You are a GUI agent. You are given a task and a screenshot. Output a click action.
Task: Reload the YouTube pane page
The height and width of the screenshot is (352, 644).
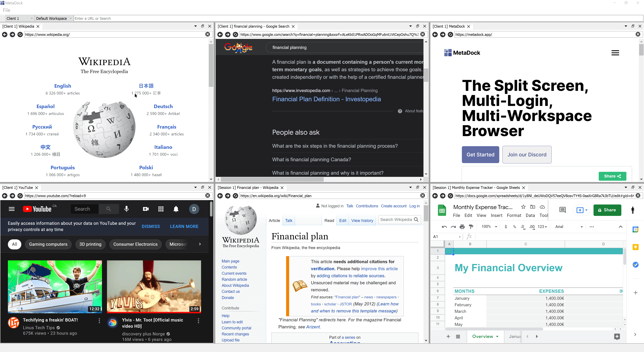pos(20,196)
